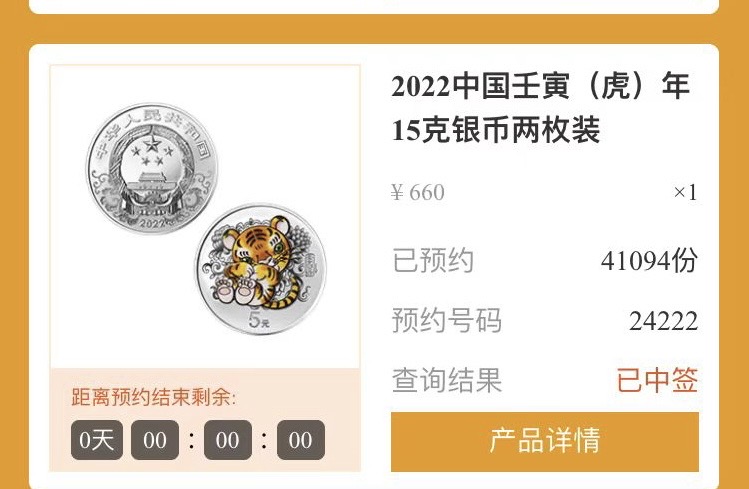The image size is (749, 489).
Task: Click the 15克银币两枚装 title line
Action: [495, 130]
